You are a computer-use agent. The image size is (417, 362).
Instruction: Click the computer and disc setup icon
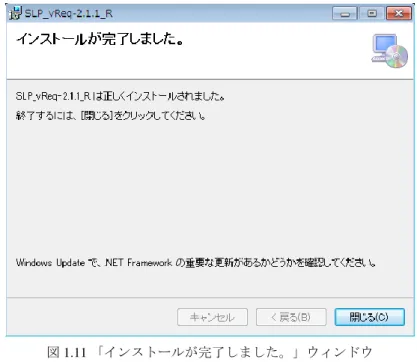[x=390, y=51]
